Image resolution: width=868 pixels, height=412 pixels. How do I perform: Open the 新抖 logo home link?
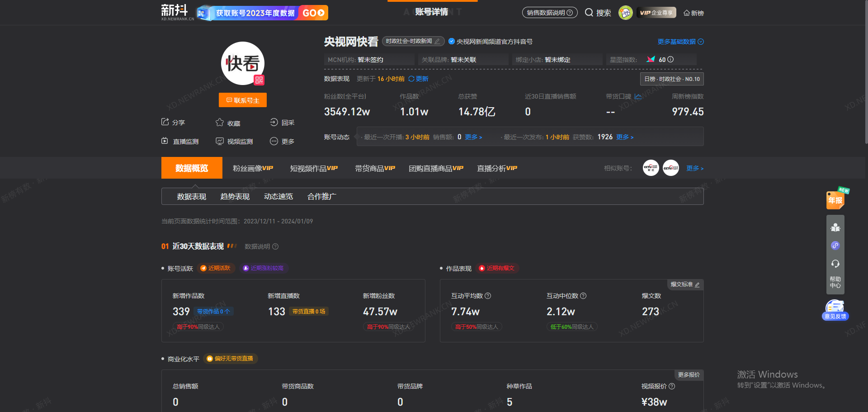[177, 12]
